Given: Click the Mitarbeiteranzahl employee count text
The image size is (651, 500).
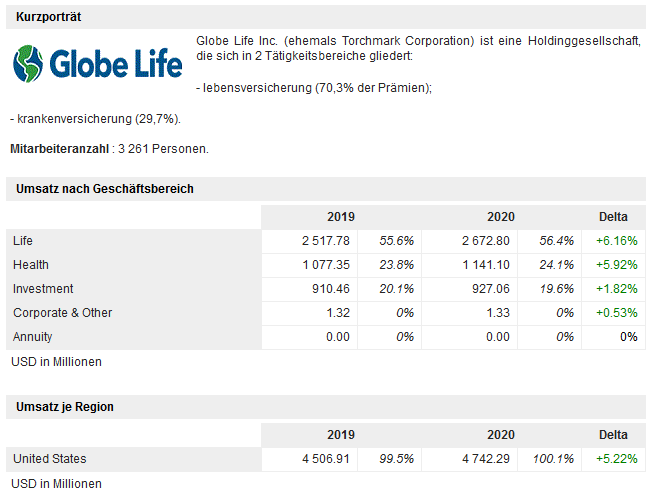Looking at the screenshot, I should coord(109,149).
